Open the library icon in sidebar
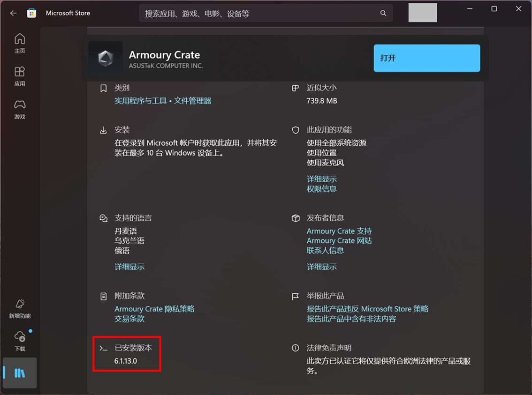This screenshot has height=395, width=532. tap(20, 373)
